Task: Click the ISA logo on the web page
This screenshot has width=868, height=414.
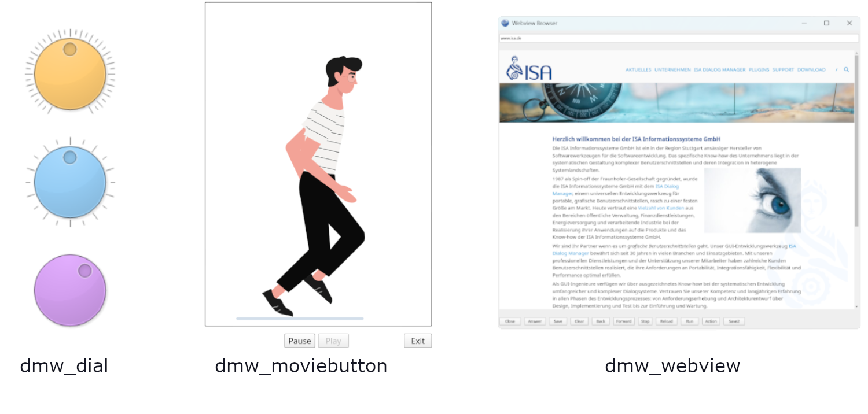Action: click(x=529, y=68)
